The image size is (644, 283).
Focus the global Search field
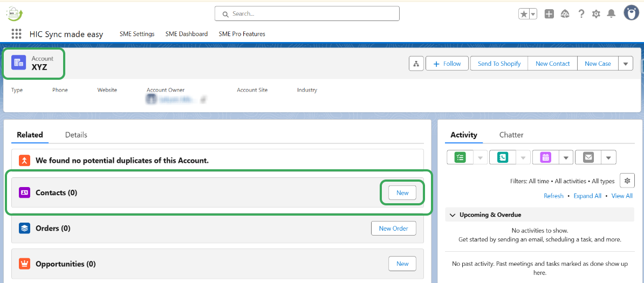[307, 13]
